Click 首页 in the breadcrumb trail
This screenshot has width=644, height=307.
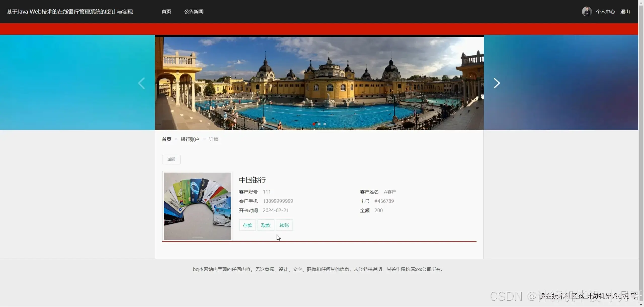[x=166, y=139]
